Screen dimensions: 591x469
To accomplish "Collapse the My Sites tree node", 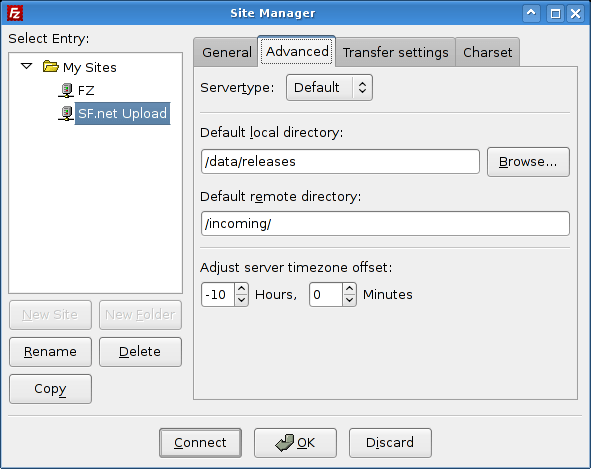I will [x=26, y=66].
